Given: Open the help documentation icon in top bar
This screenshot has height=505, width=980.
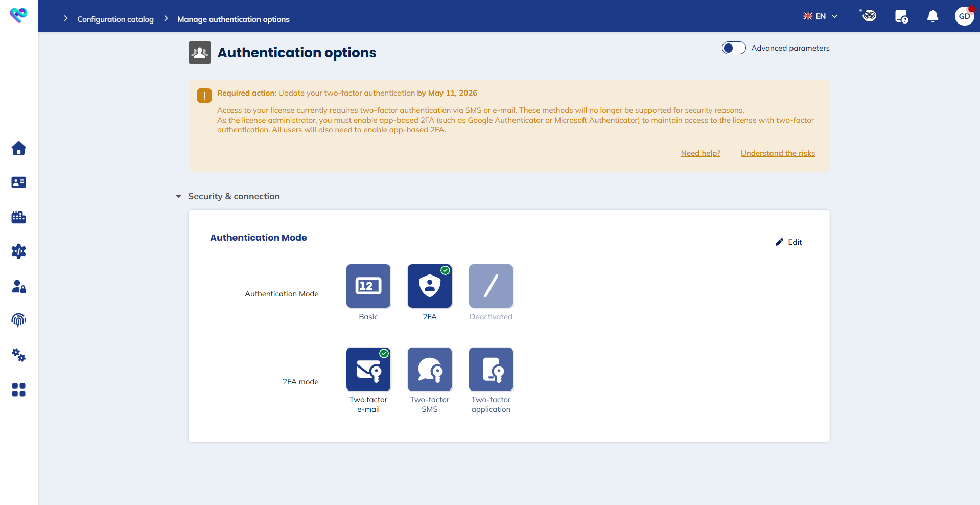Looking at the screenshot, I should coord(901,16).
